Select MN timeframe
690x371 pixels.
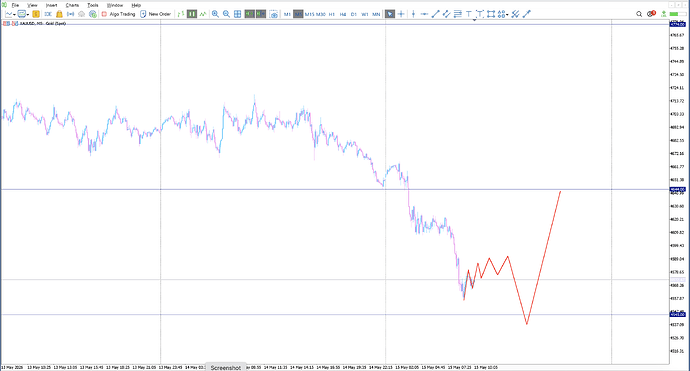(376, 14)
